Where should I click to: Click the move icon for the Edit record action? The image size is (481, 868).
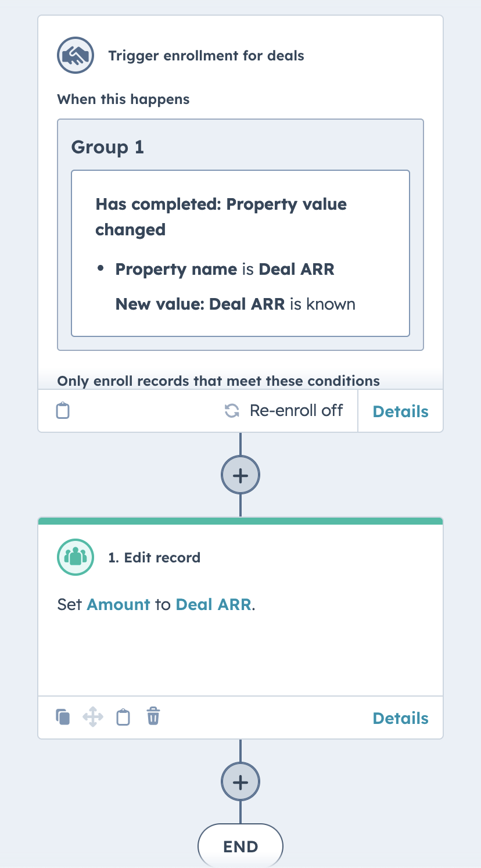(x=92, y=718)
